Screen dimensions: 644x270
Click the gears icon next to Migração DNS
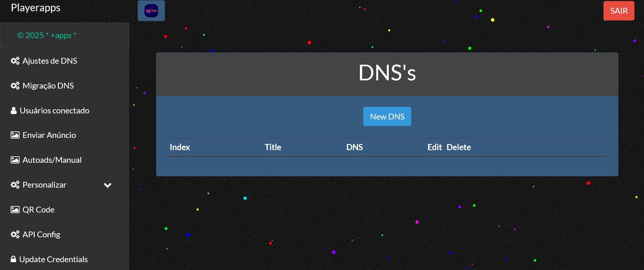[15, 86]
